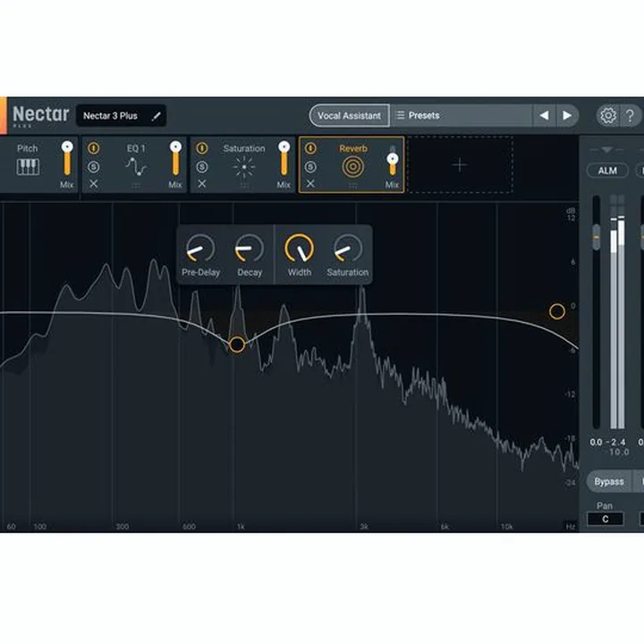Remove the Reverb module with X

click(x=310, y=183)
